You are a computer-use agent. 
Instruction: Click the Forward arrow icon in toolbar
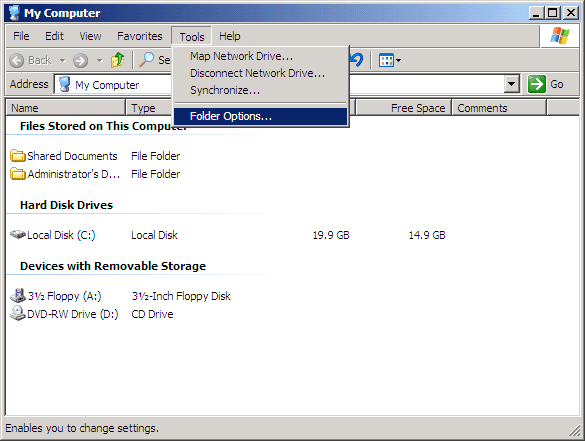coord(81,60)
